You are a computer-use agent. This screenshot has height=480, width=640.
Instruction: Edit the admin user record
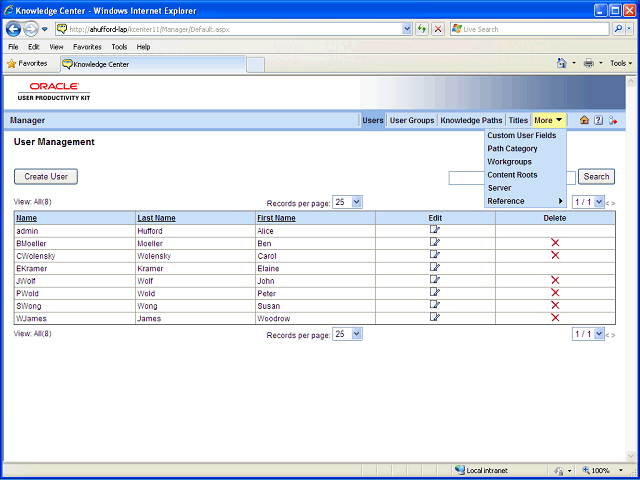[x=435, y=230]
